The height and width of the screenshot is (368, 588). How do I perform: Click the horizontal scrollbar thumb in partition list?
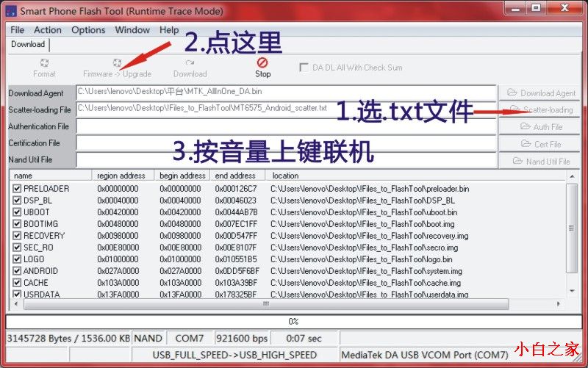pos(266,304)
